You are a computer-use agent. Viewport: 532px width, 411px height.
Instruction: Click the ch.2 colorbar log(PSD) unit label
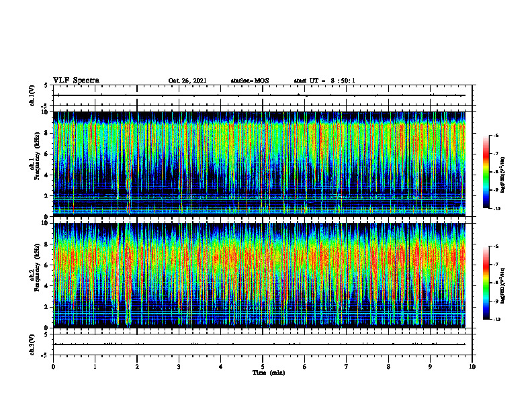[503, 285]
